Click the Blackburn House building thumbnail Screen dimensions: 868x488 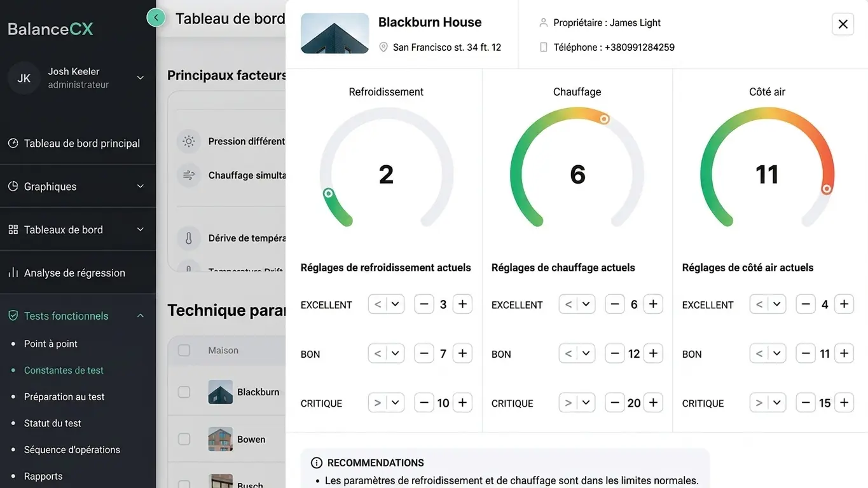pos(334,32)
